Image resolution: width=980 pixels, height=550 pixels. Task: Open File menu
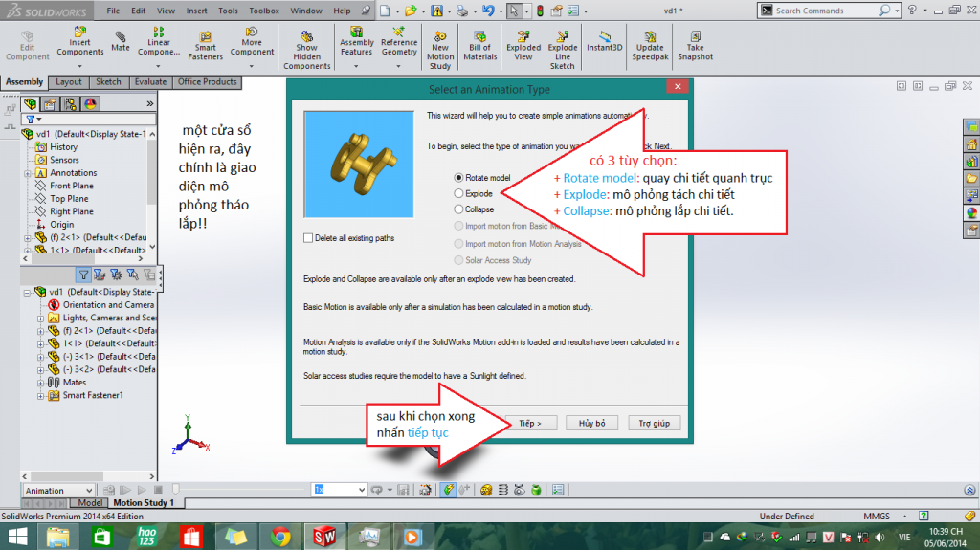click(x=113, y=11)
